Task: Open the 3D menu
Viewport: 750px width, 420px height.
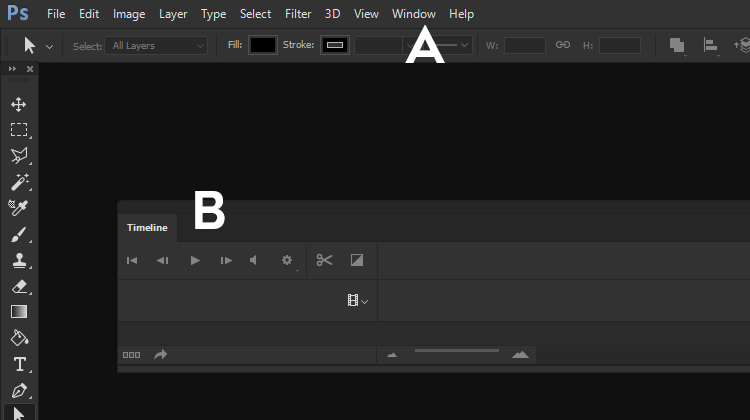Action: [x=332, y=14]
